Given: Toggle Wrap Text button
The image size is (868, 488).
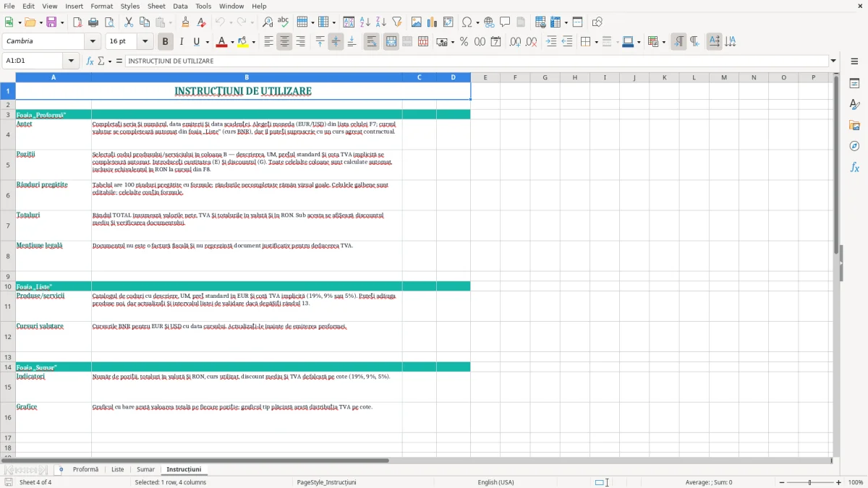Looking at the screenshot, I should coord(372,42).
